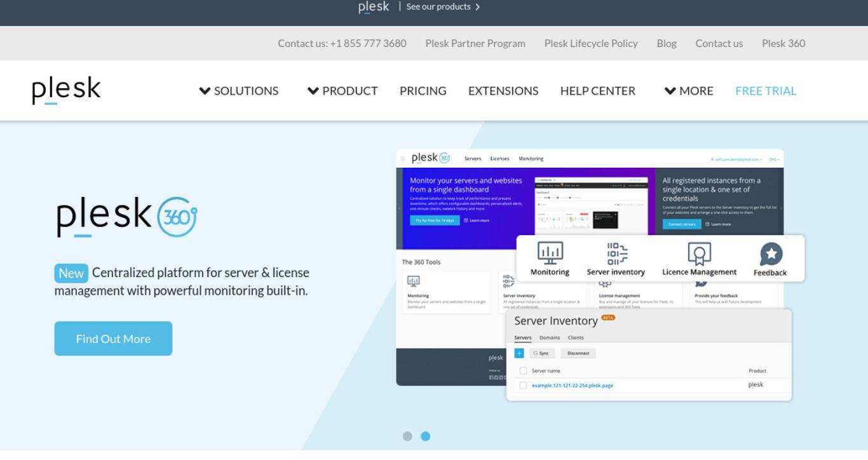The width and height of the screenshot is (868, 460).
Task: Select the first carousel slide dot
Action: point(407,436)
